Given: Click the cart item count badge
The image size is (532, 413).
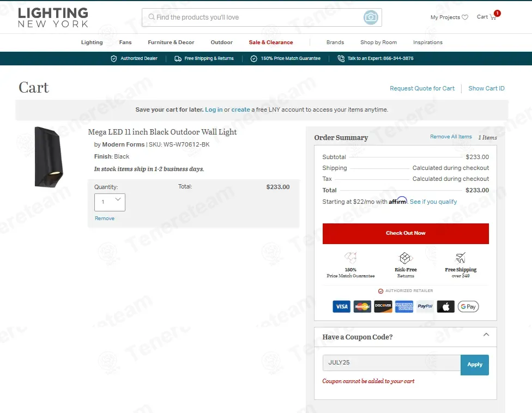Looking at the screenshot, I should [x=497, y=13].
